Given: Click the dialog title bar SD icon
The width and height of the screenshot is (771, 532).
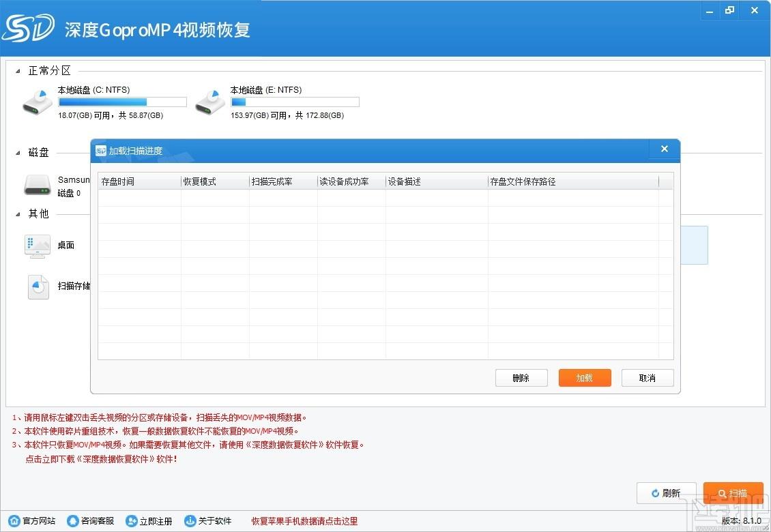Looking at the screenshot, I should pos(101,151).
